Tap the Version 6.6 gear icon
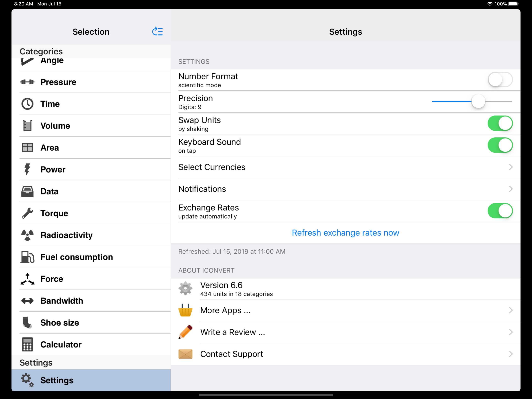This screenshot has width=532, height=399. 185,288
